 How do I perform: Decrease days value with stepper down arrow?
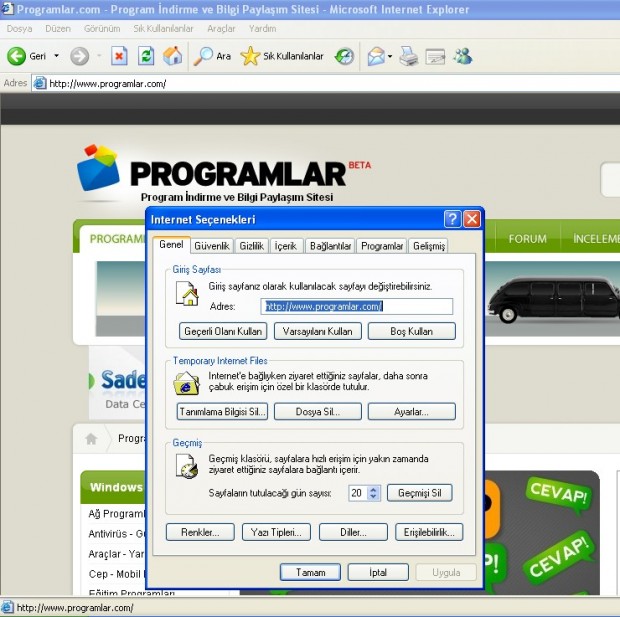[x=373, y=497]
